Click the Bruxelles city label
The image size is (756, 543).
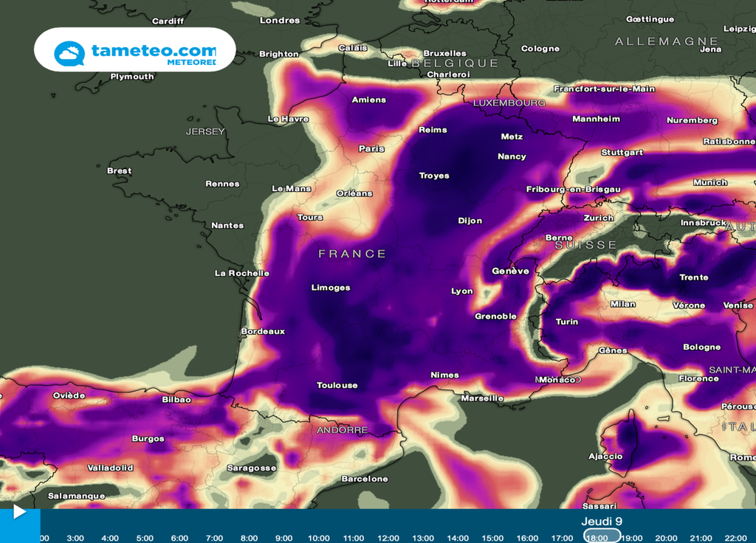click(444, 53)
